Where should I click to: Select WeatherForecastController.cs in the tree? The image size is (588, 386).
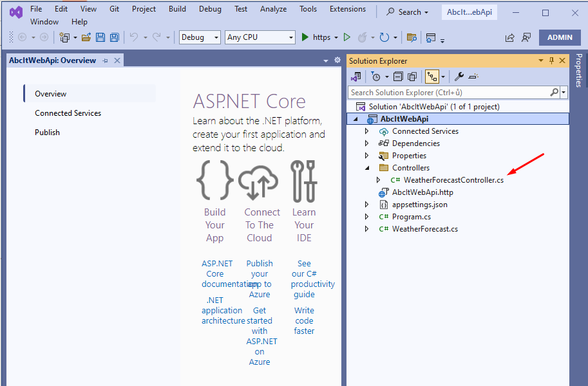coord(453,180)
